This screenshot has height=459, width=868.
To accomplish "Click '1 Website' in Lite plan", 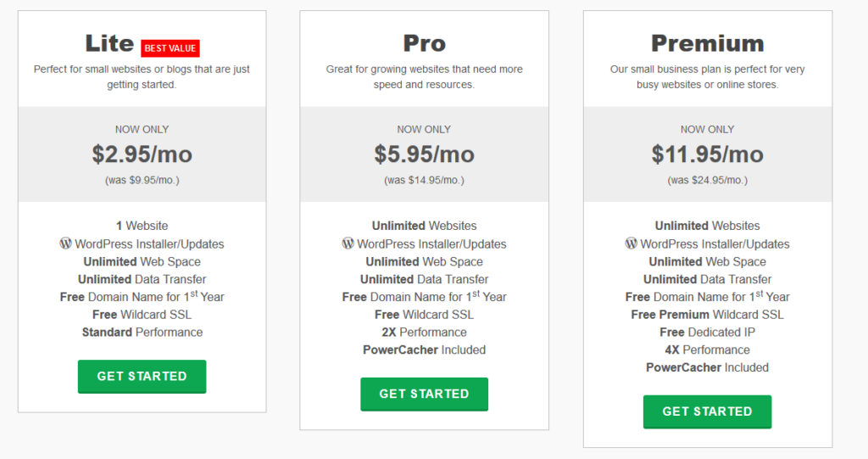I will 142,226.
